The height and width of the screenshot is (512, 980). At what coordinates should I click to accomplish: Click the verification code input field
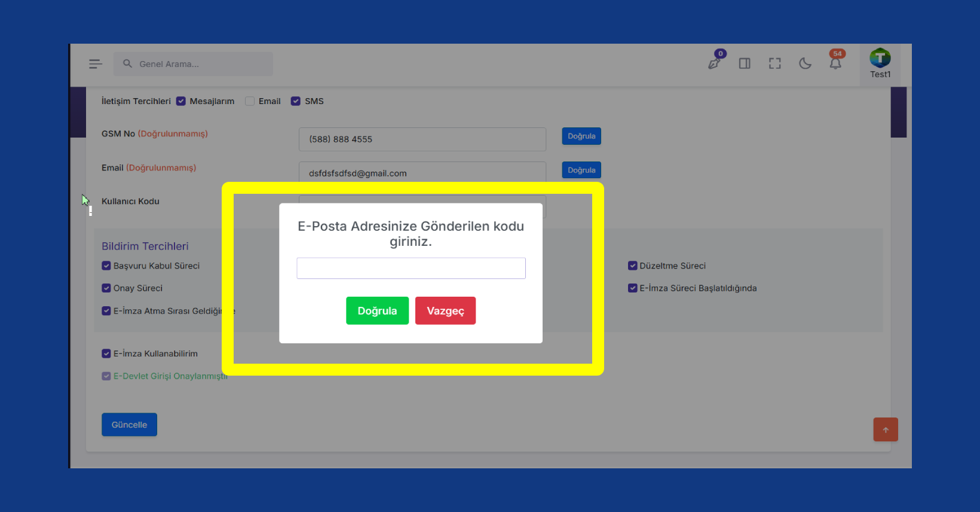tap(411, 268)
